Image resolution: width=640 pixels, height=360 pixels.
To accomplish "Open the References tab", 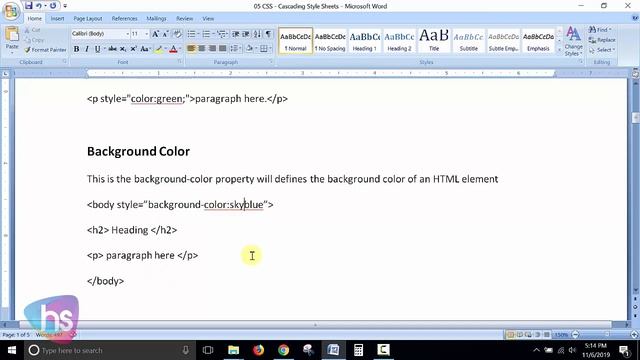I will (124, 18).
